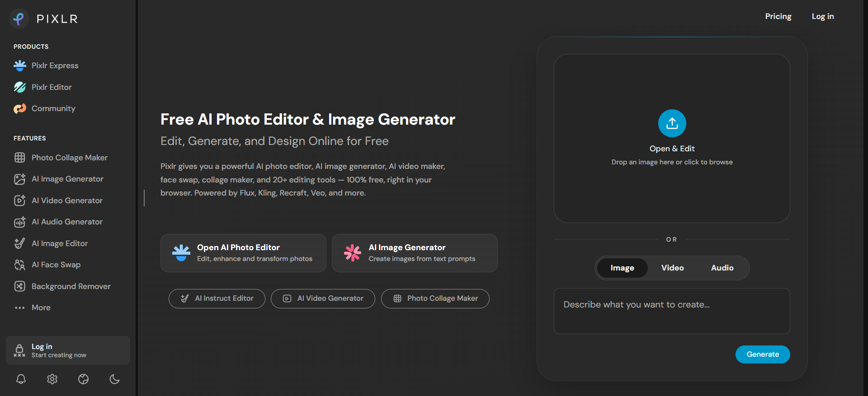Open the globe language icon
Screen dimensions: 868x396
pyautogui.click(x=84, y=379)
